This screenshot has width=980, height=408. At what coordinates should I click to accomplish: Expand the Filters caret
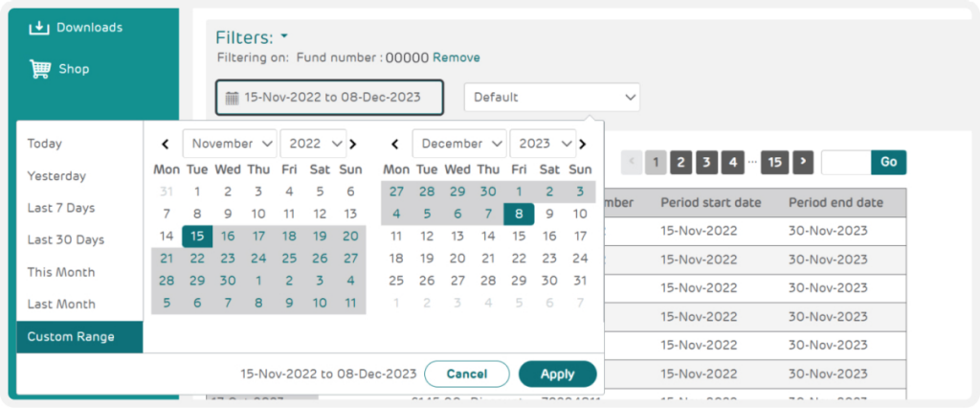click(283, 35)
